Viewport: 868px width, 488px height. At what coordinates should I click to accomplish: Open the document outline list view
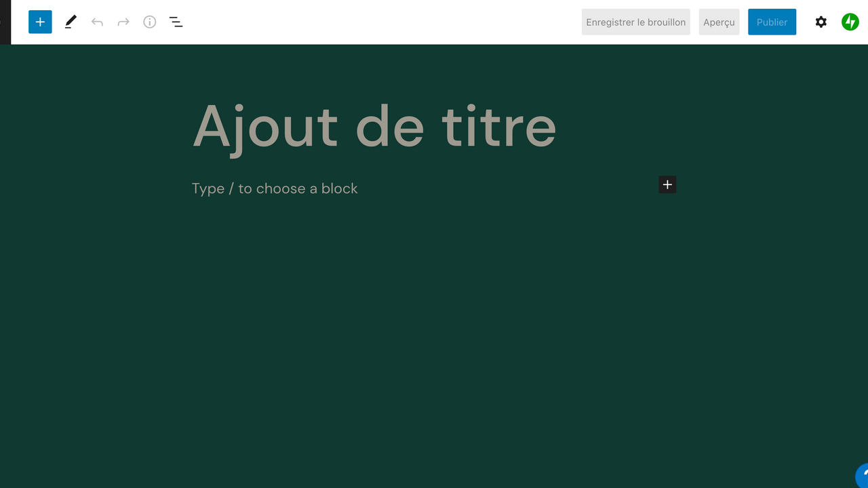176,22
